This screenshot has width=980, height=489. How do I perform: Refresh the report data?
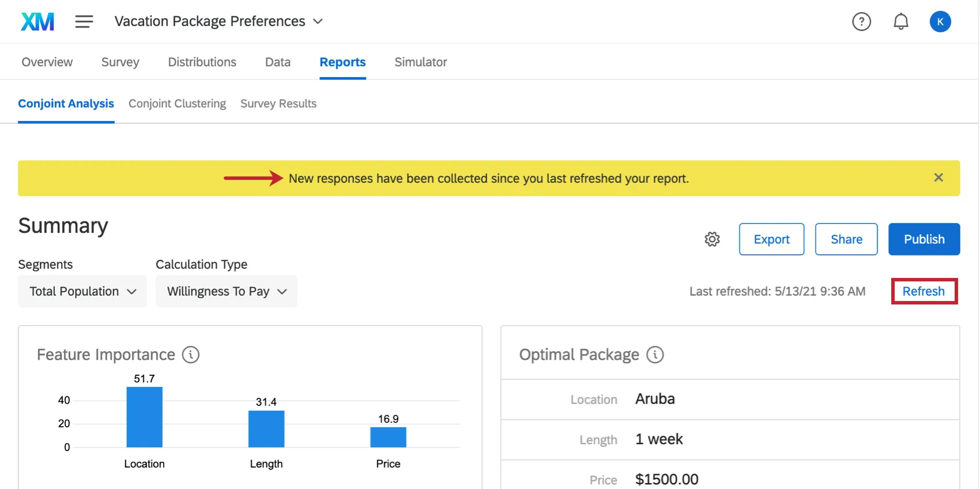(x=924, y=292)
